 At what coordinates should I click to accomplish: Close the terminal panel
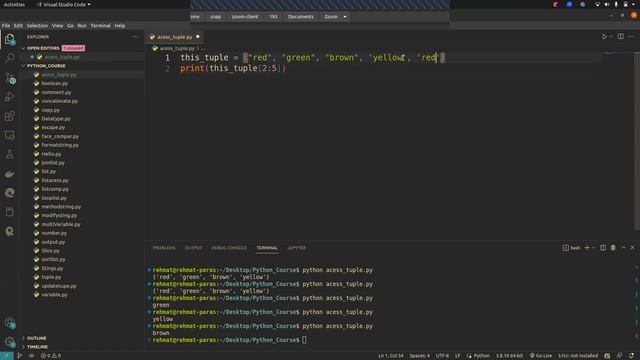tap(632, 248)
